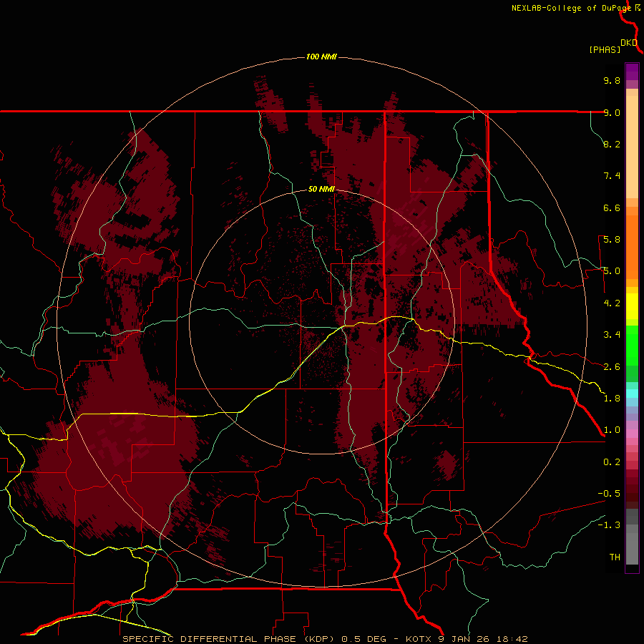
Task: Click the 6.6 scale value
Action: pyautogui.click(x=612, y=208)
